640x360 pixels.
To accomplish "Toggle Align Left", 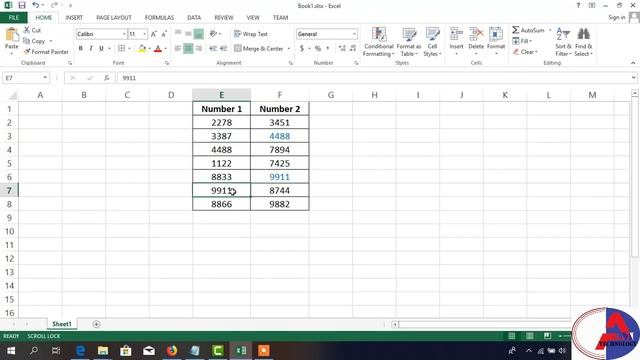I will pyautogui.click(x=178, y=48).
